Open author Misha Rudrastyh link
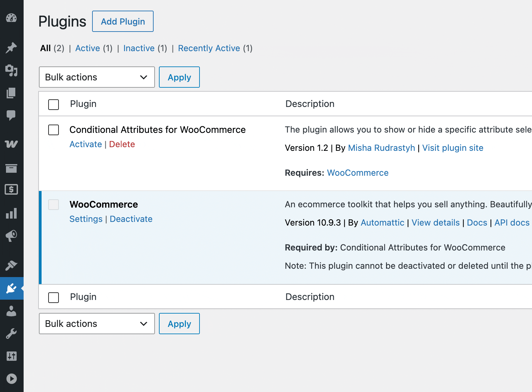 click(381, 148)
